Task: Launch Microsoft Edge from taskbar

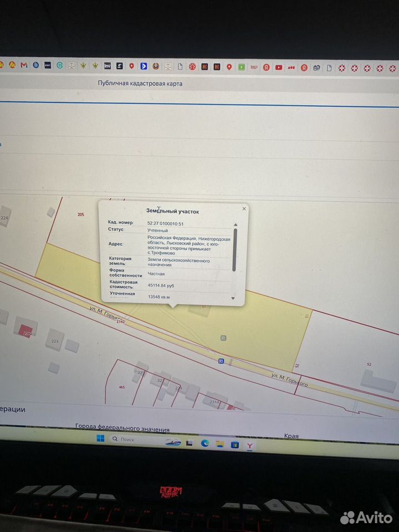Action: click(x=204, y=443)
